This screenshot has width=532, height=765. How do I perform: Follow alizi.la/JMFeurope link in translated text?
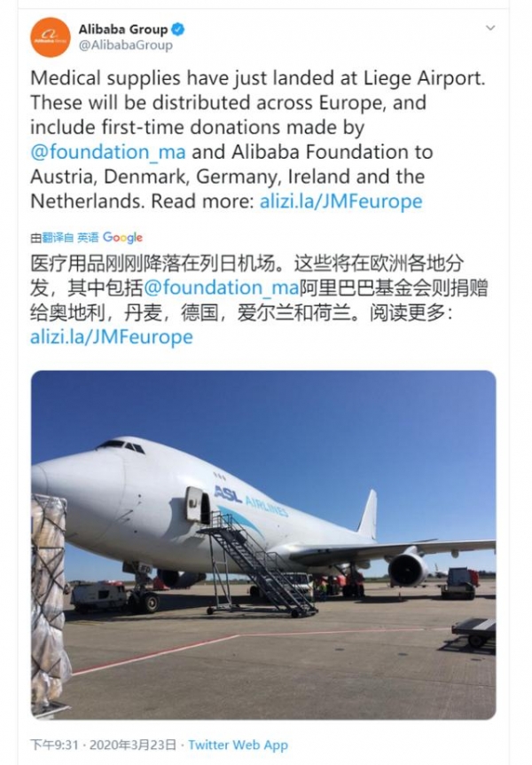pos(111,336)
